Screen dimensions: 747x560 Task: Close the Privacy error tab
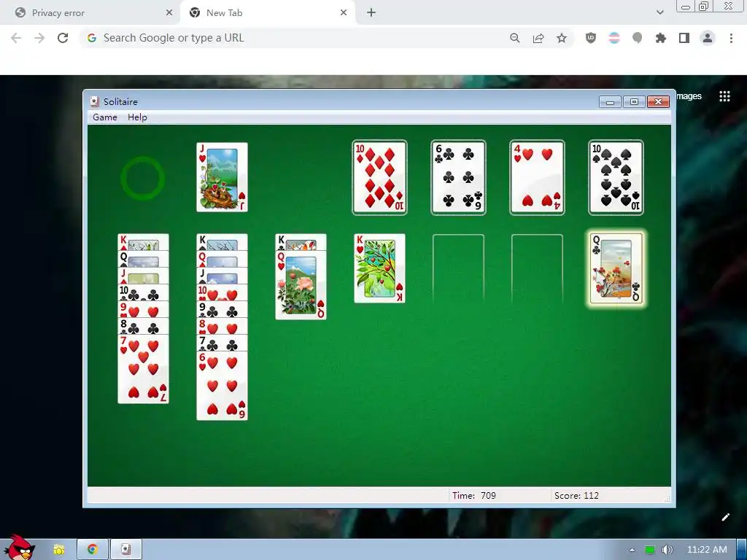(x=169, y=13)
